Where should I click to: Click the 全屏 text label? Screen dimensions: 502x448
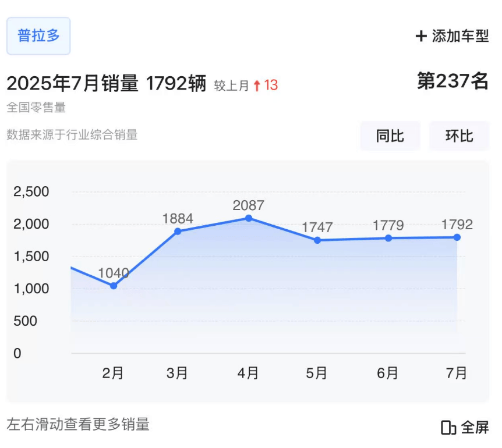coord(475,428)
